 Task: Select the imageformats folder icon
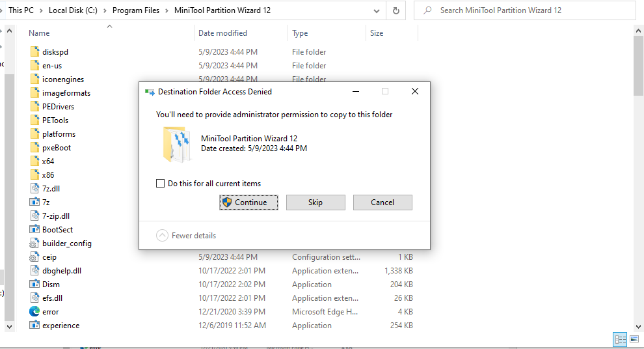coord(35,93)
